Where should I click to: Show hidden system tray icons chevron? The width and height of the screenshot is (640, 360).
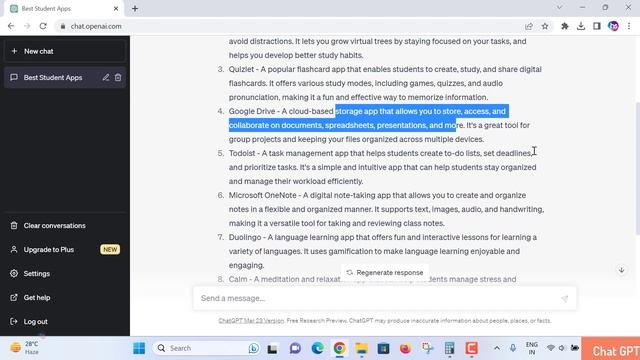click(497, 348)
